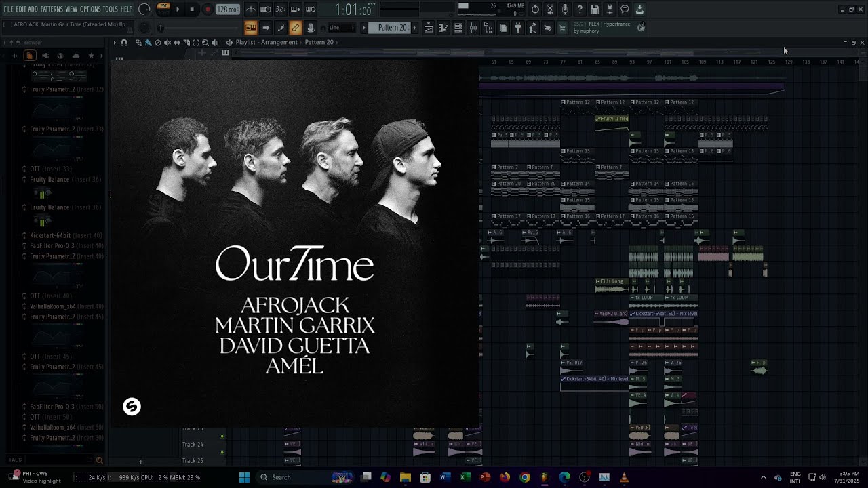Click the download content icon
The width and height of the screenshot is (868, 488).
639,9
